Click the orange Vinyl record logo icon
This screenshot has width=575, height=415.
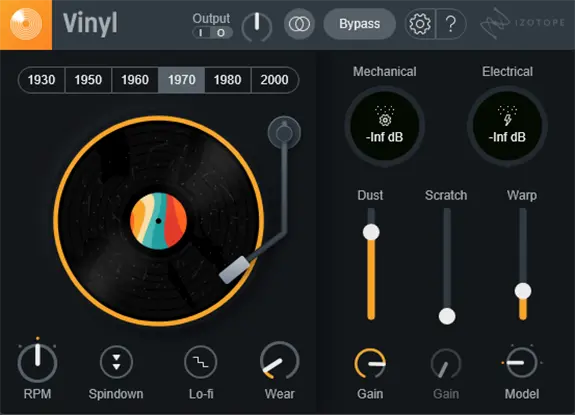[x=26, y=24]
